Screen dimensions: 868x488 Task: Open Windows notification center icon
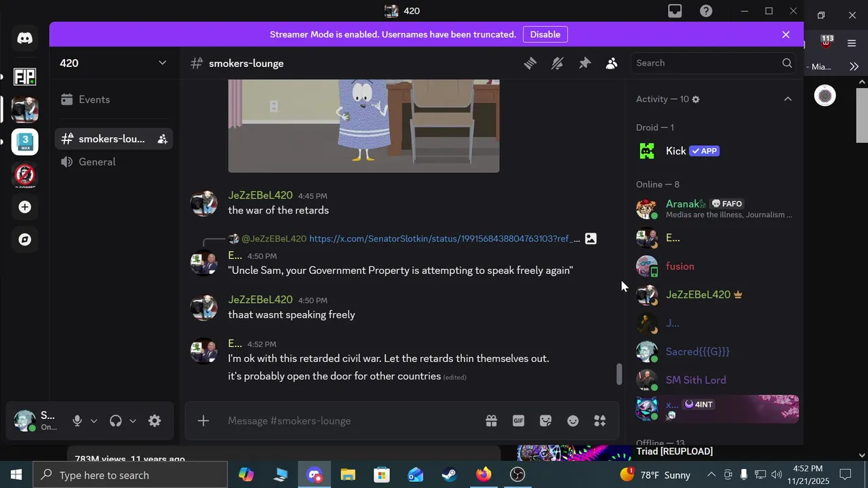coord(846,475)
